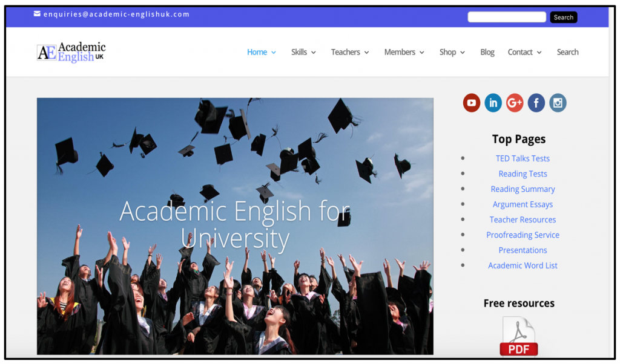The image size is (620, 364).
Task: Visit the Proofreading Service page
Action: pyautogui.click(x=523, y=235)
